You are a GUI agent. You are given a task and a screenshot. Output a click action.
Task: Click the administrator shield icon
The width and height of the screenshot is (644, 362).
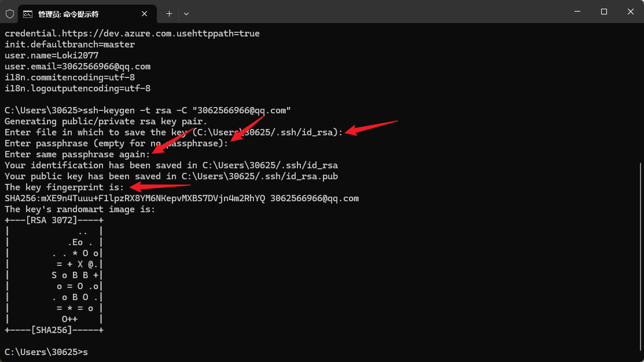10,13
